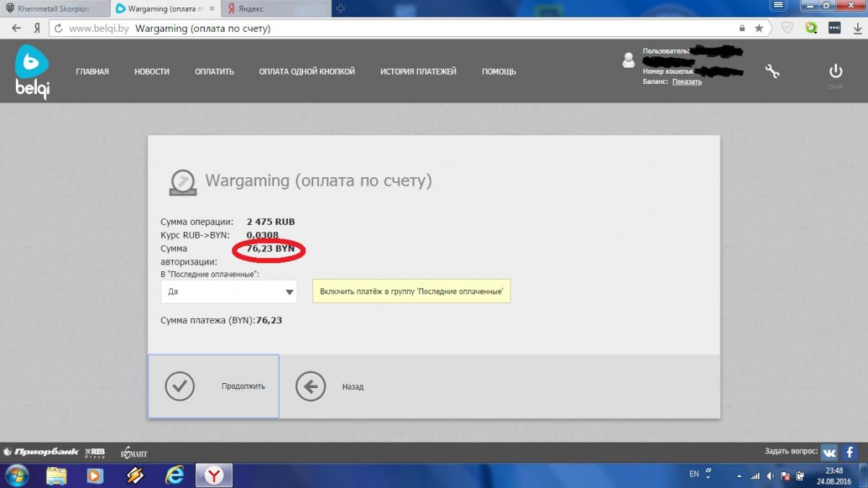Click the Wargaming payment title icon
Image resolution: width=868 pixels, height=488 pixels.
point(182,181)
